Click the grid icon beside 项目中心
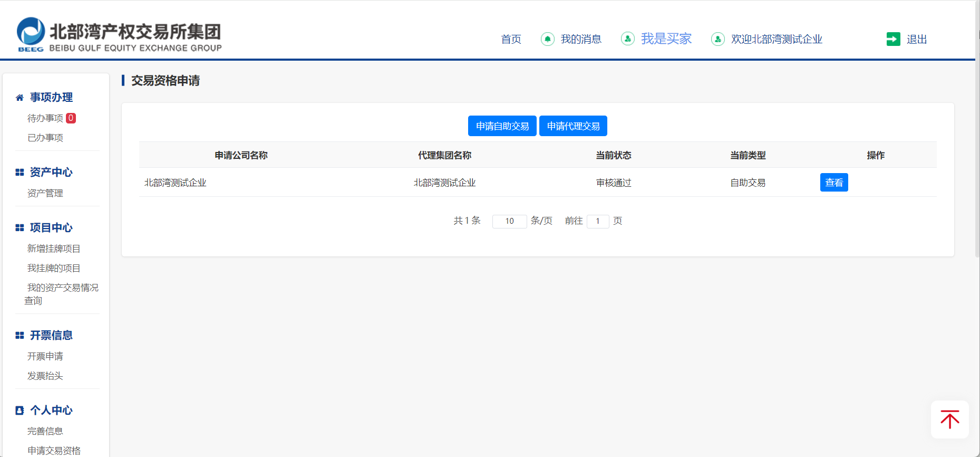The image size is (980, 457). [x=20, y=228]
